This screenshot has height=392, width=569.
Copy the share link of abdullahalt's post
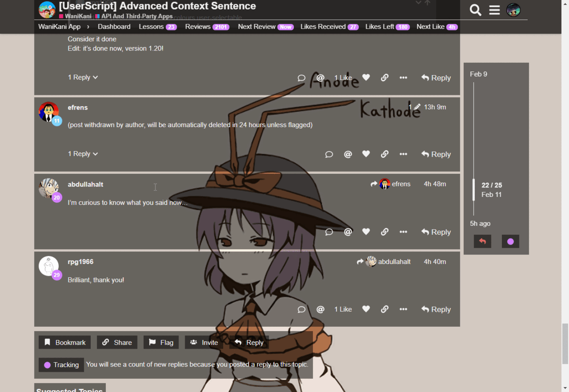(385, 232)
